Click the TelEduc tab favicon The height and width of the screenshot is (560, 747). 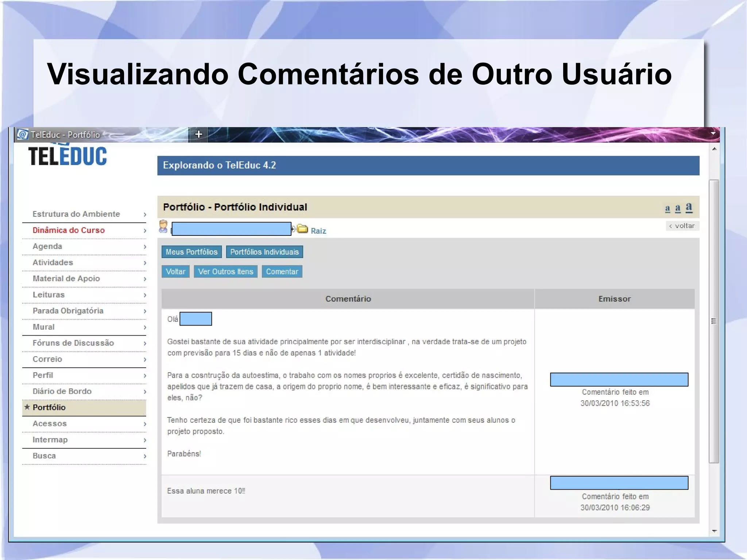coord(23,135)
